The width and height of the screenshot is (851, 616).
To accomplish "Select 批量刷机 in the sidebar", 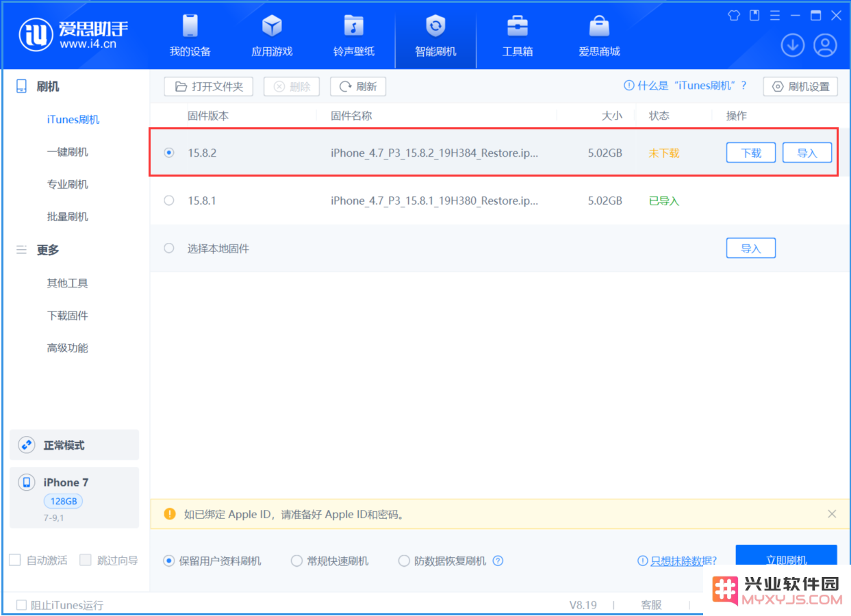I will click(67, 217).
